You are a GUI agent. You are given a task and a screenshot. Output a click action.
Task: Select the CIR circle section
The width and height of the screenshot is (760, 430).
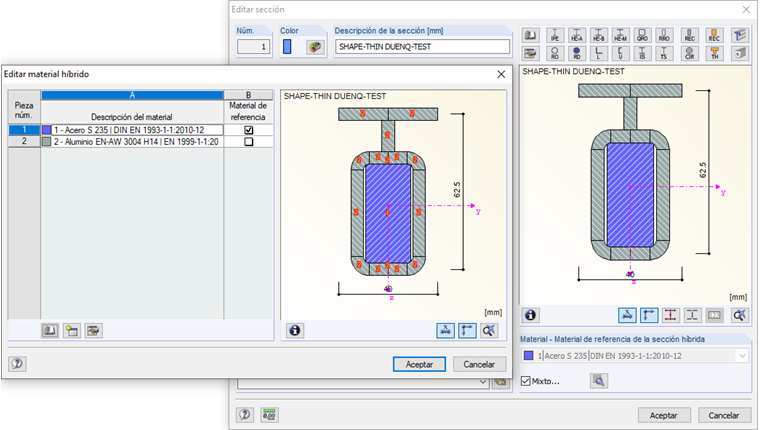pyautogui.click(x=690, y=53)
